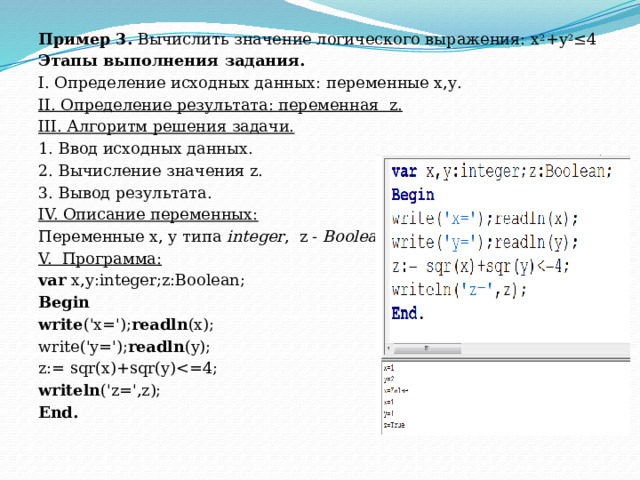Click the underlined 'V. Программа:' heading
Image resolution: width=640 pixels, height=480 pixels.
(x=100, y=259)
